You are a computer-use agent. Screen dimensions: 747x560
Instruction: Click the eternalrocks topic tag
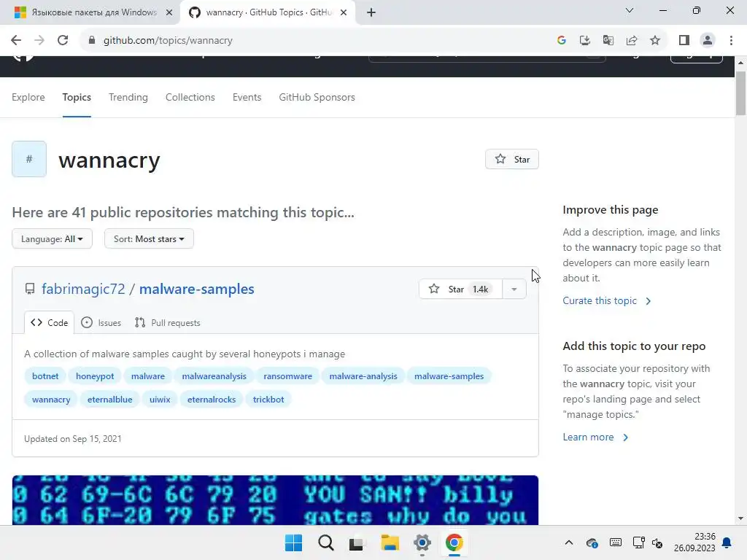click(212, 400)
